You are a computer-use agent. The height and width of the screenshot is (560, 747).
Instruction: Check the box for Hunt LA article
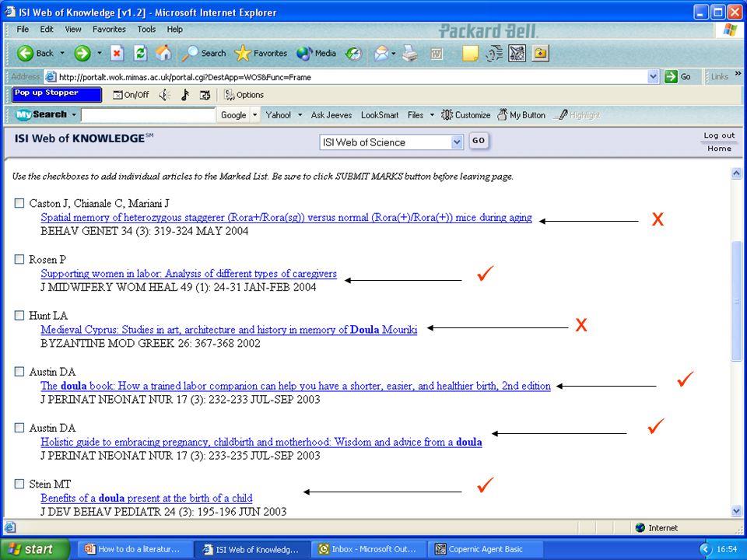(19, 316)
